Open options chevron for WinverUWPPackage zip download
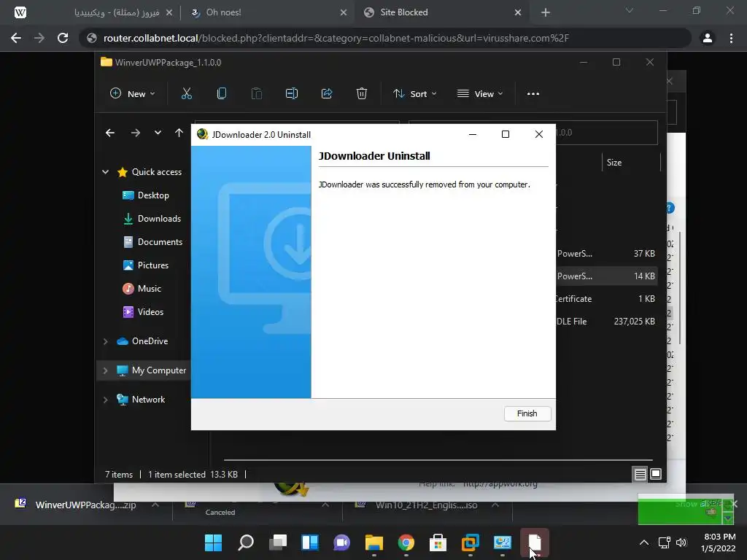This screenshot has width=747, height=560. point(155,505)
